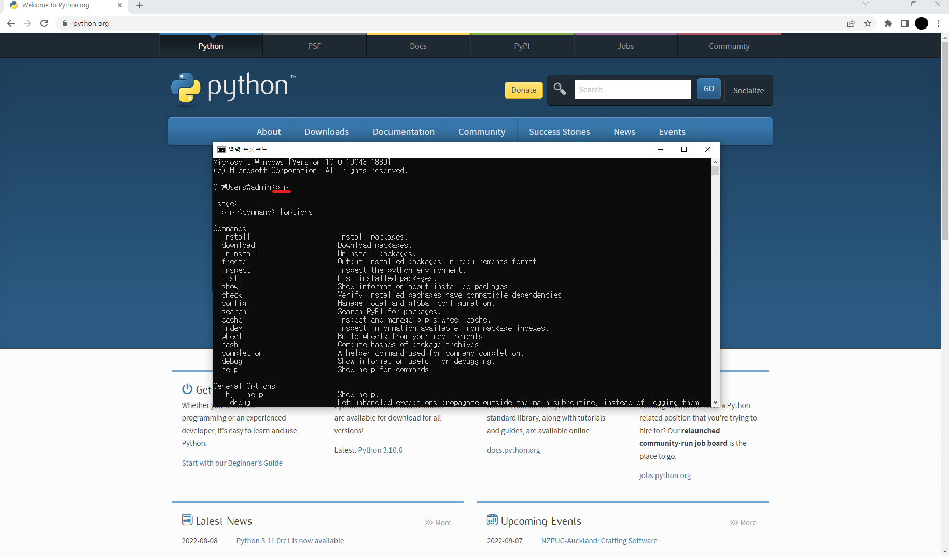949x560 pixels.
Task: Select the Python top tab
Action: point(211,46)
